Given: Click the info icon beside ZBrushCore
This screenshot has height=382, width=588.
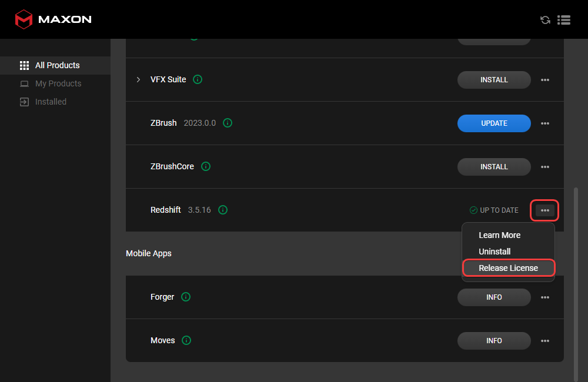Looking at the screenshot, I should 206,166.
